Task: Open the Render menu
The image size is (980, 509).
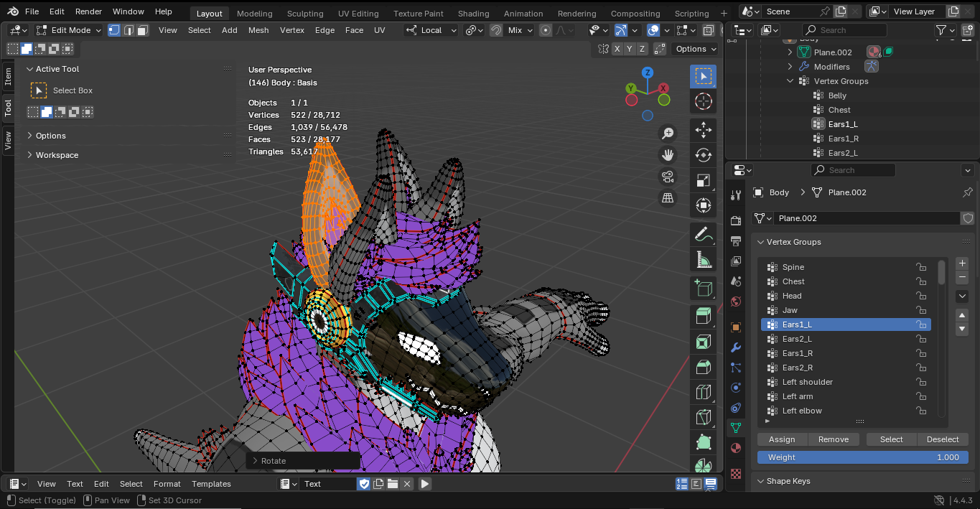Action: point(88,11)
